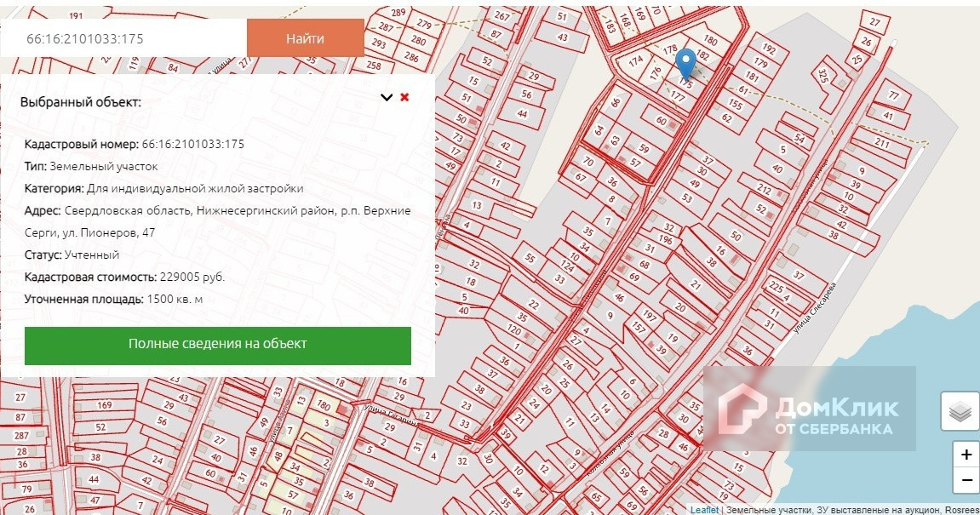Image resolution: width=980 pixels, height=515 pixels.
Task: Click parcel 289 at the map top
Action: tap(398, 13)
